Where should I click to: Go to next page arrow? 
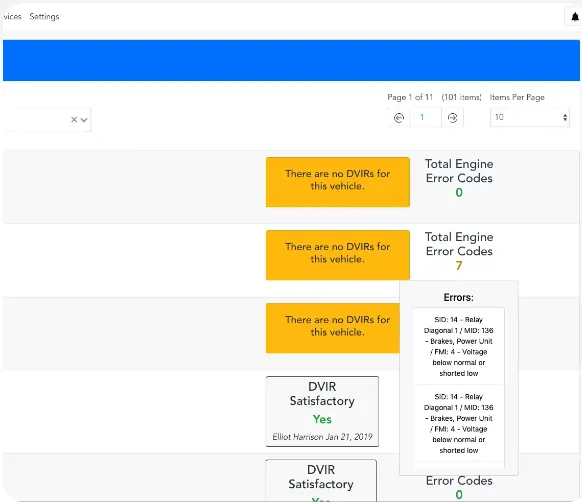coord(452,118)
